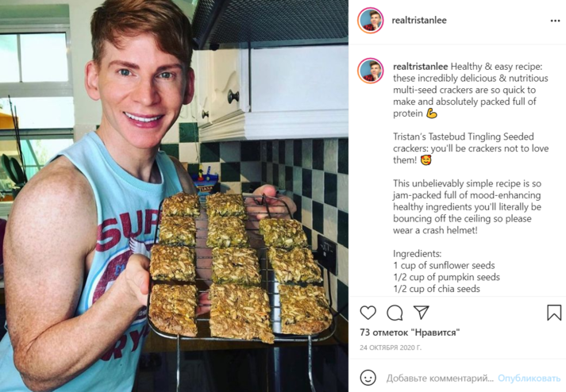
Task: Open the three-dot more options menu
Action: tap(555, 21)
